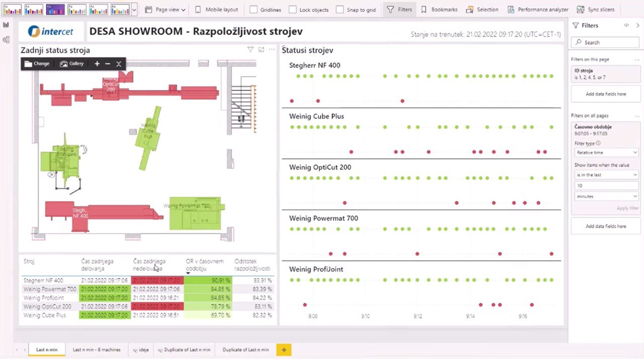
Task: Click the Filters pane Search box
Action: pos(606,43)
